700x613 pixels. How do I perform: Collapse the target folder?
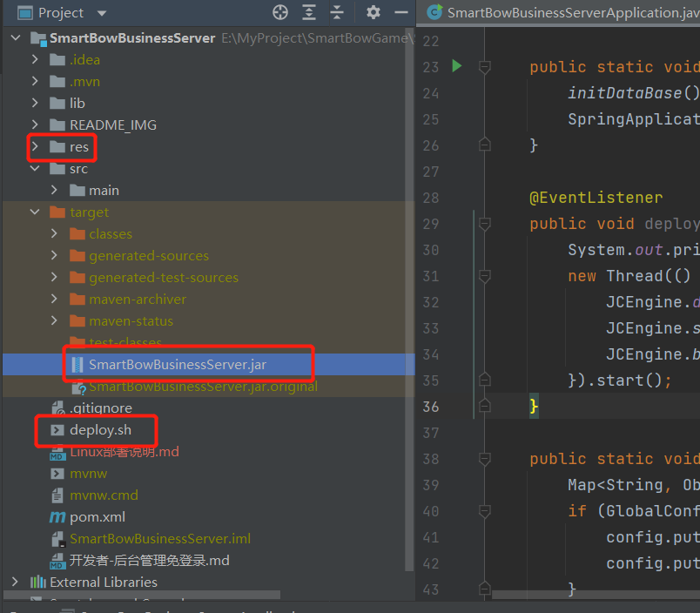(35, 212)
